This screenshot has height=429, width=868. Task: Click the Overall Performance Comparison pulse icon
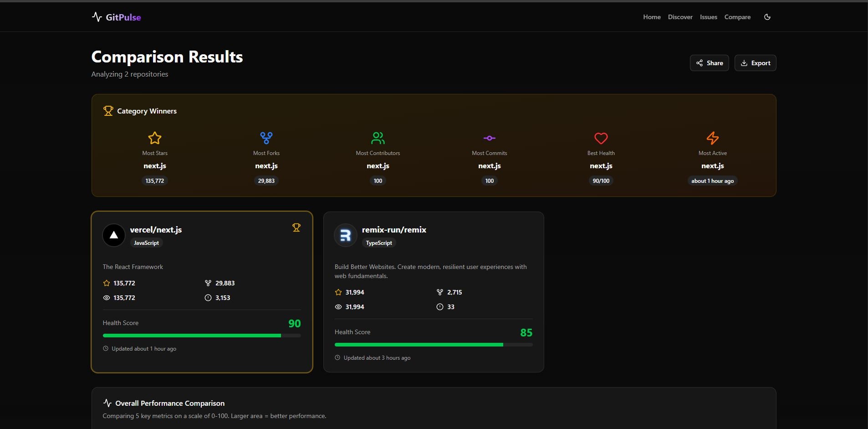click(x=107, y=403)
